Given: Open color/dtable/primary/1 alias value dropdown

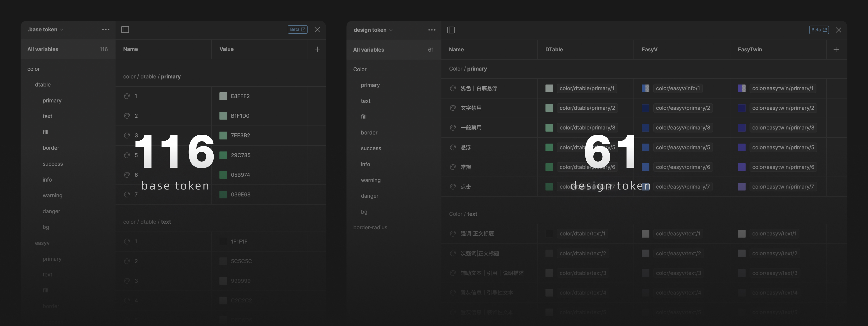Looking at the screenshot, I should [587, 89].
